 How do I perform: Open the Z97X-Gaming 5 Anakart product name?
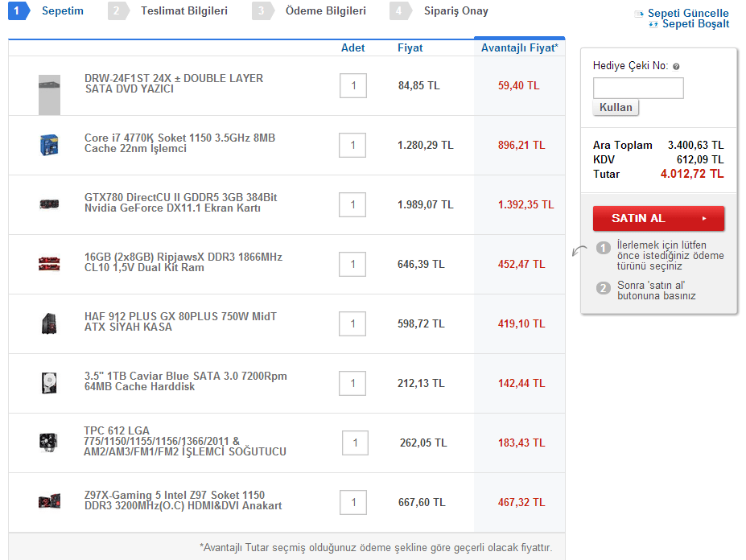(183, 500)
